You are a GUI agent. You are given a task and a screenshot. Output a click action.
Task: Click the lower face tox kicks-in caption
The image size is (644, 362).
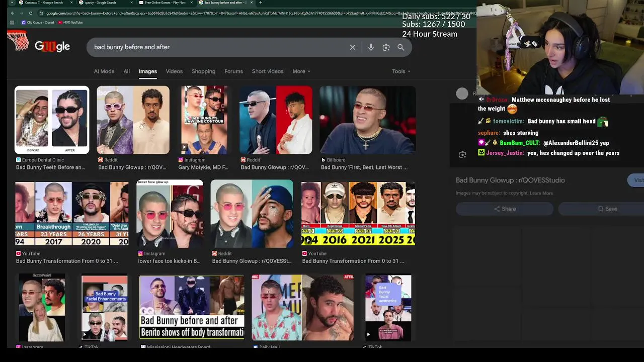coord(169,261)
